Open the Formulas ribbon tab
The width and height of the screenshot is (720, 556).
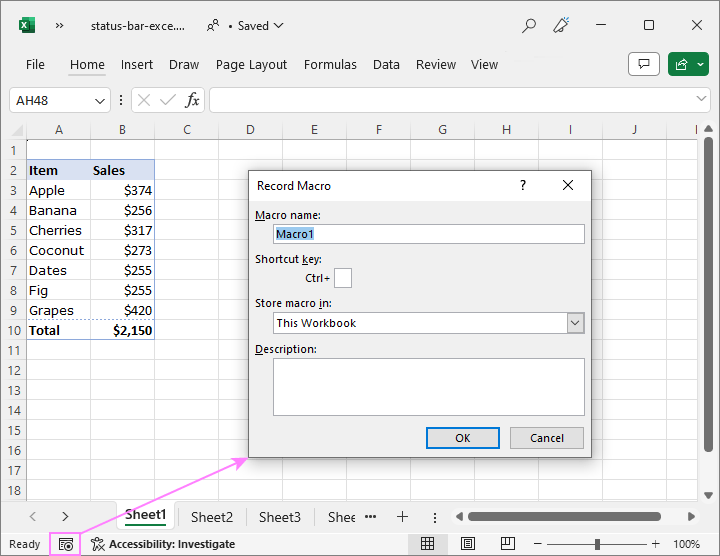pos(330,64)
